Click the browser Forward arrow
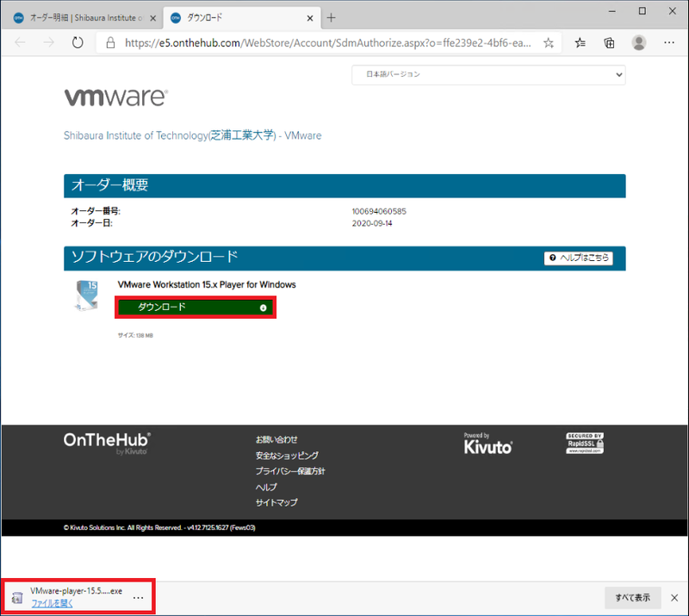The width and height of the screenshot is (689, 616). [49, 43]
